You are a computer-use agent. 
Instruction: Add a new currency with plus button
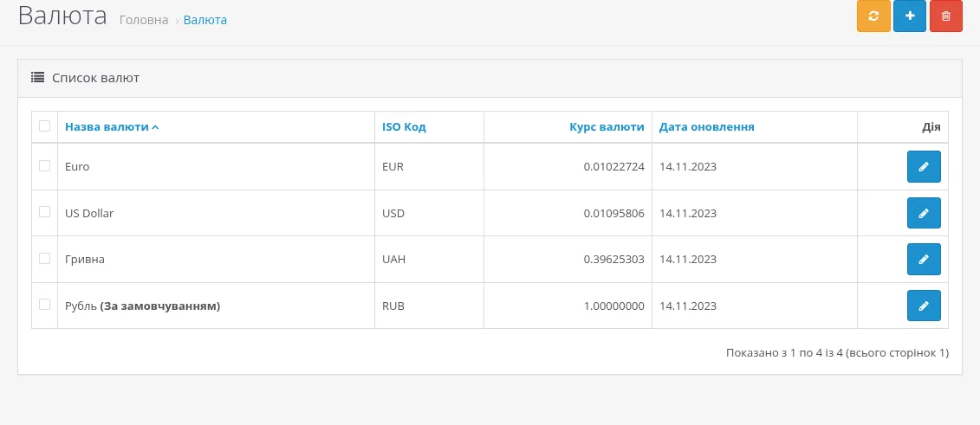click(x=909, y=16)
